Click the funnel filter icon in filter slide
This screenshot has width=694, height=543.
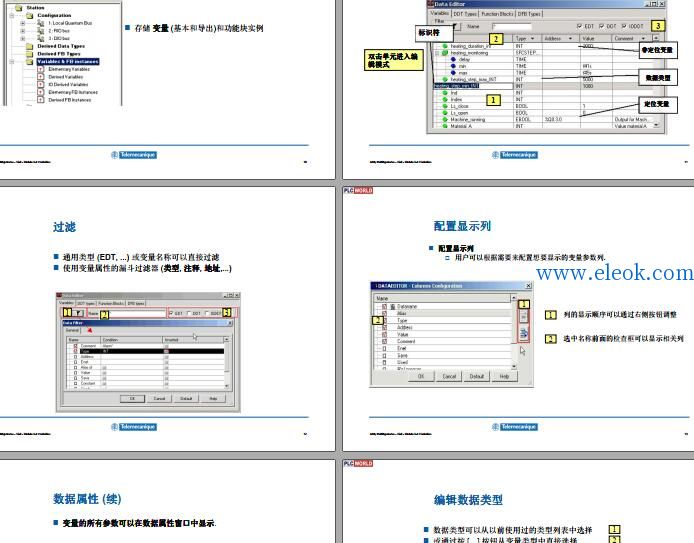pyautogui.click(x=78, y=313)
